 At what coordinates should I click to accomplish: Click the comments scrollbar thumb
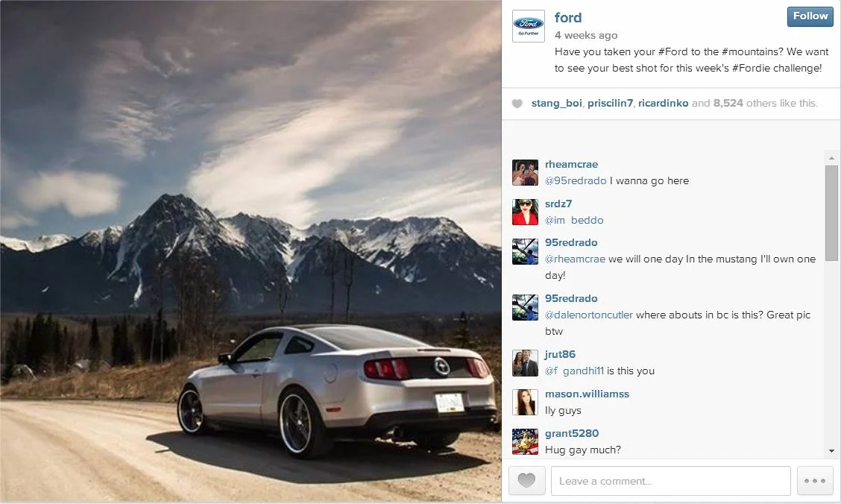click(831, 213)
